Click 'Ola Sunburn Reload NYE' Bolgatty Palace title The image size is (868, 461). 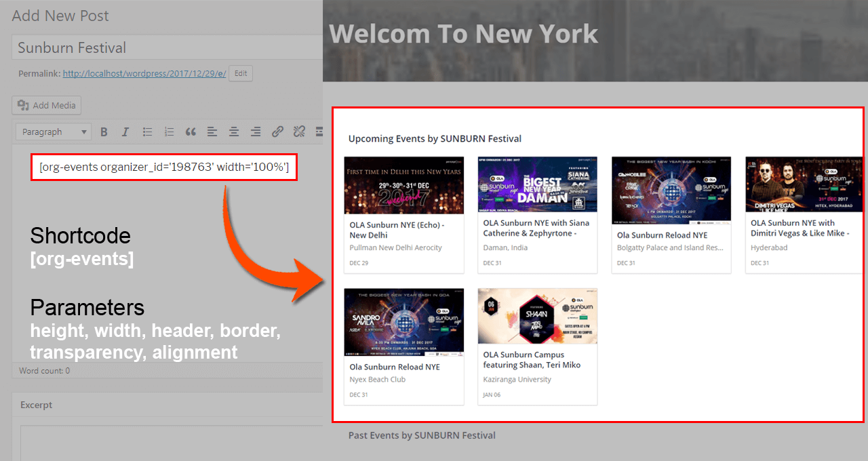(662, 235)
